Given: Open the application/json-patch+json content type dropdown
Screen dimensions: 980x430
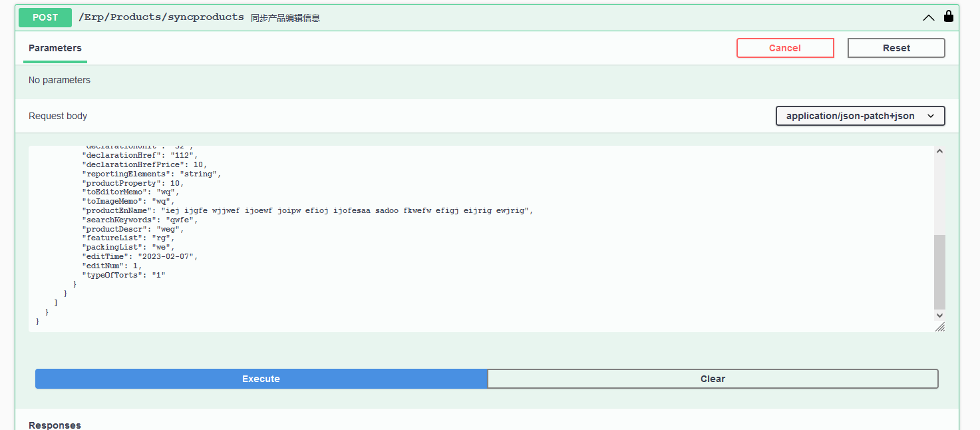Looking at the screenshot, I should [x=860, y=116].
